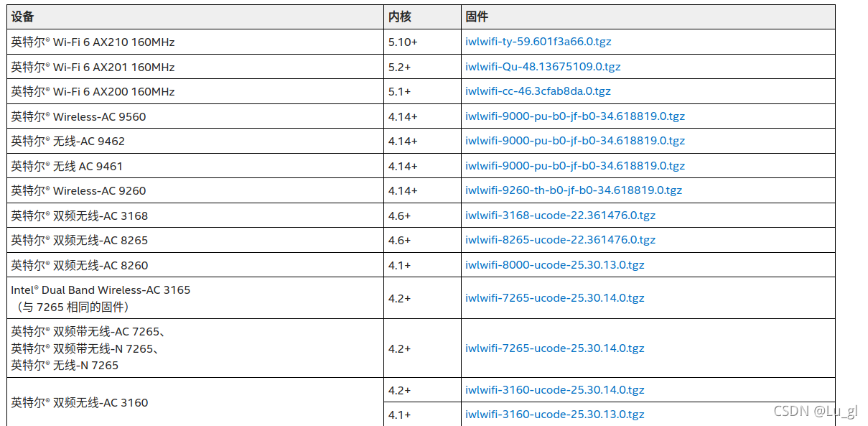The height and width of the screenshot is (426, 868).
Task: Select the Wi-Fi 6 AX210 160MHz device cell
Action: (x=195, y=42)
